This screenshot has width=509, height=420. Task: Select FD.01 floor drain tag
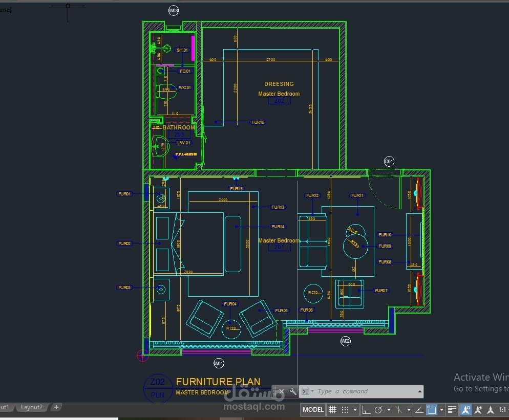pos(185,71)
